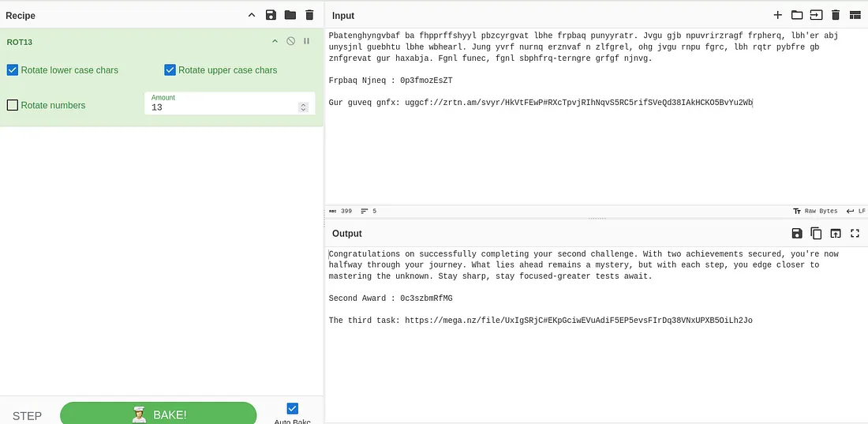Click the STEP button
The image size is (868, 424).
pos(27,415)
